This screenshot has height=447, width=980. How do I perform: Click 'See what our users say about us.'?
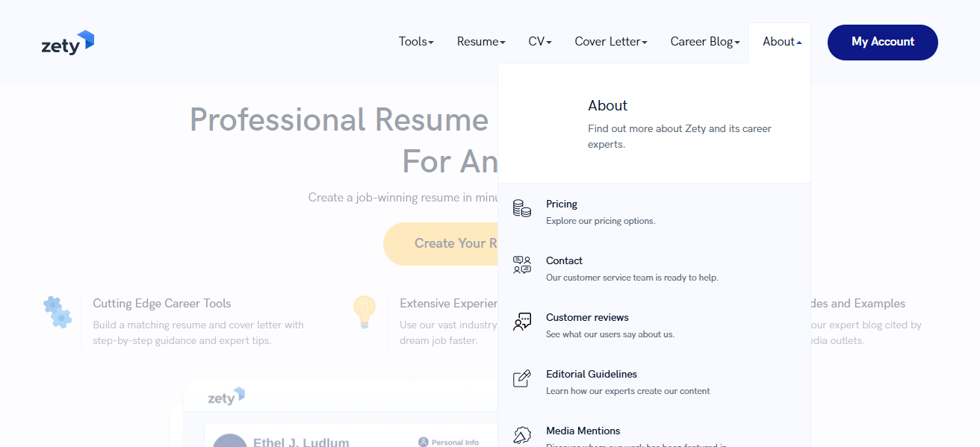[x=610, y=334]
